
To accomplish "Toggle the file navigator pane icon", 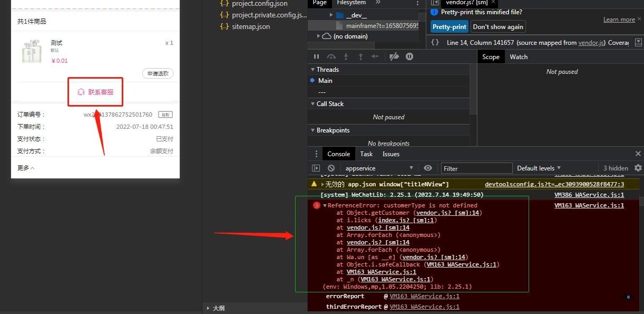I will [x=435, y=3].
